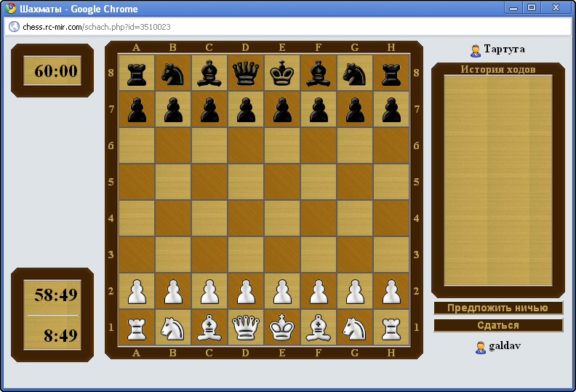The image size is (576, 392).
Task: Select the white pawn on E2
Action: [x=282, y=291]
